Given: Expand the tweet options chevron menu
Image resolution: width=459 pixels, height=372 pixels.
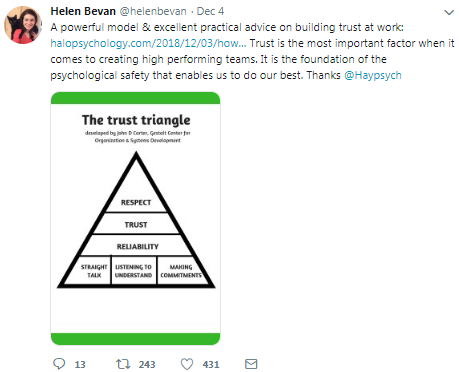Looking at the screenshot, I should 449,13.
